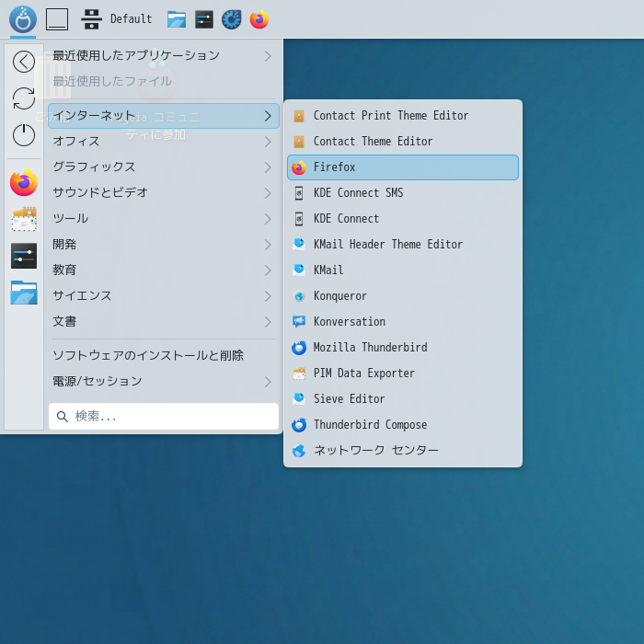
Task: Expand the サイエンス category
Action: [x=164, y=296]
